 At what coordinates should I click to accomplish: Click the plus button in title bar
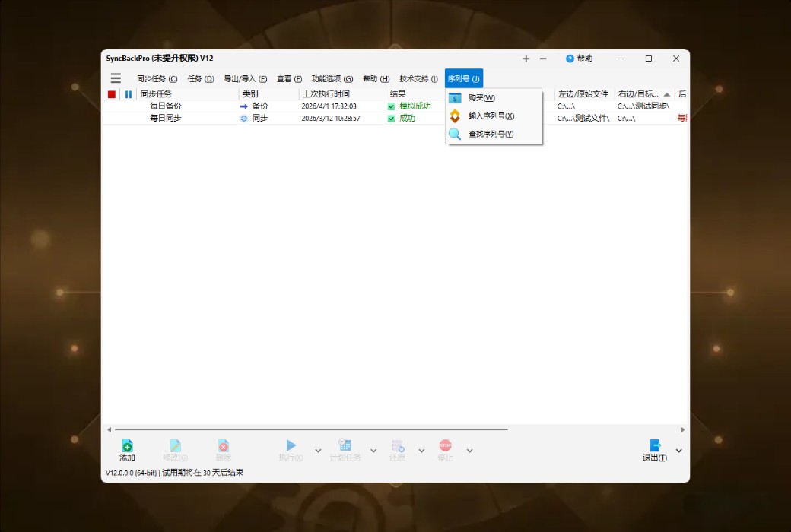click(x=526, y=59)
